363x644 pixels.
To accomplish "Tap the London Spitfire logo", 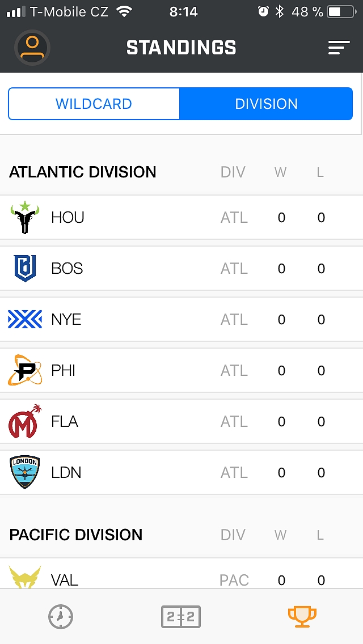I will (25, 472).
